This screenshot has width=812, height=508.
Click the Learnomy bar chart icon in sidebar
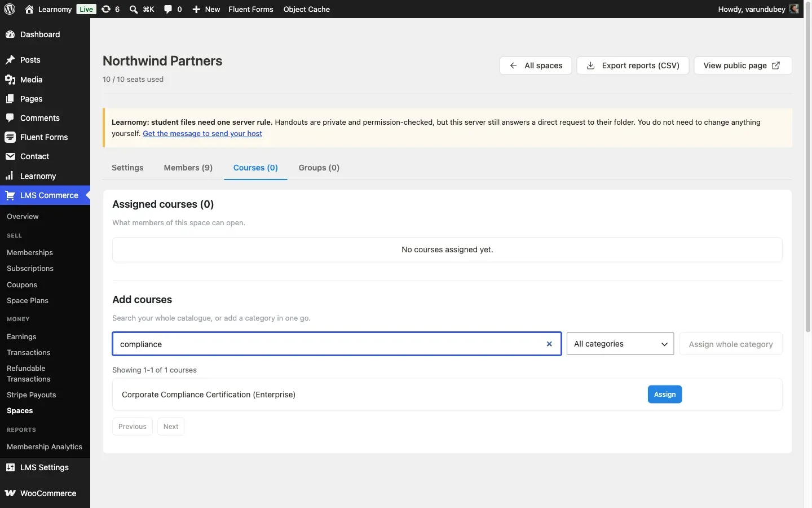click(x=10, y=176)
